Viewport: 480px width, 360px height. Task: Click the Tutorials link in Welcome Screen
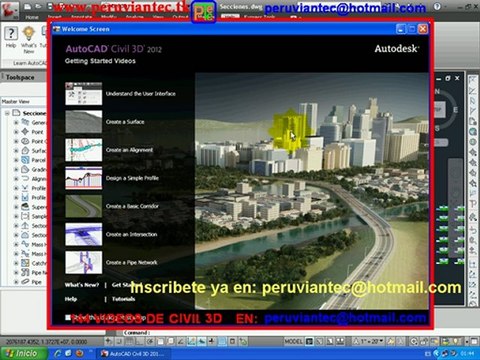123,299
